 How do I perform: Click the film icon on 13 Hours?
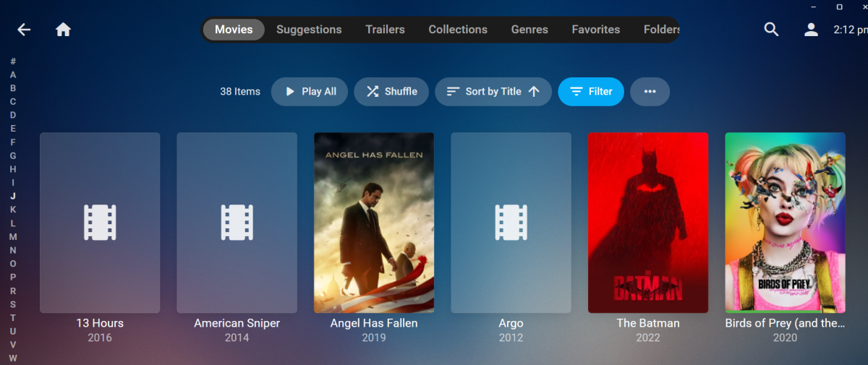[100, 223]
